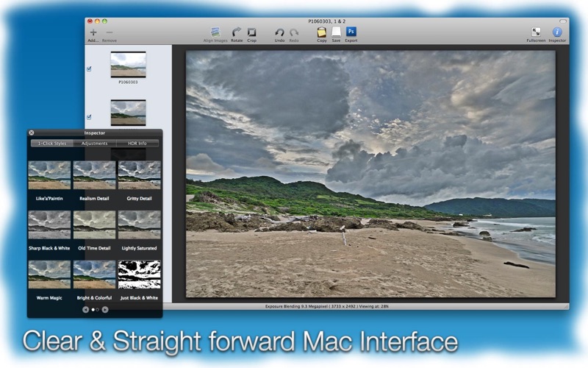588x368 pixels.
Task: Apply the Like'a'Paintin style
Action: pyautogui.click(x=49, y=175)
